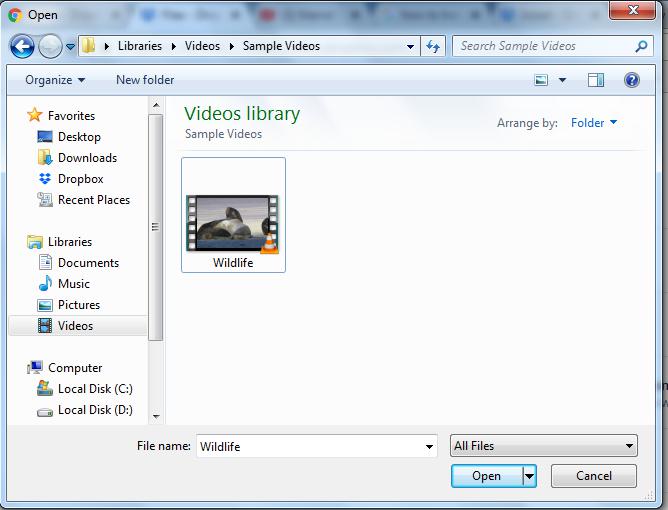Click the Open button

coord(487,476)
